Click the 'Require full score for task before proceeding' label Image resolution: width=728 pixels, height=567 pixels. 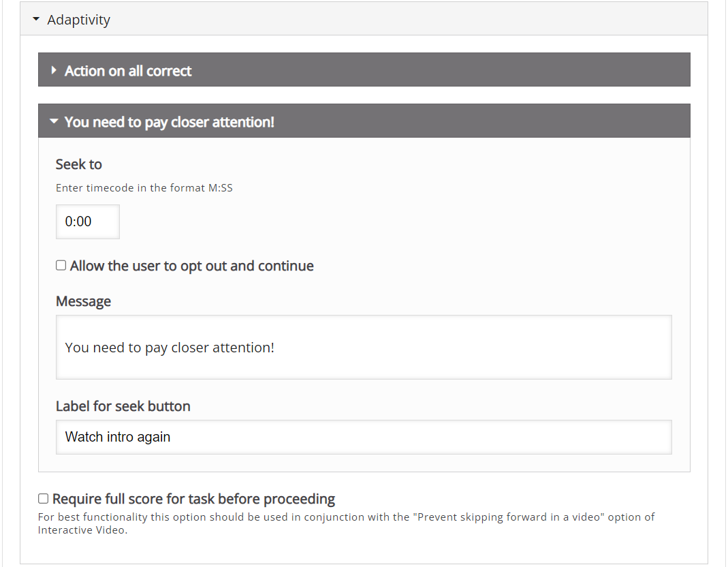193,499
